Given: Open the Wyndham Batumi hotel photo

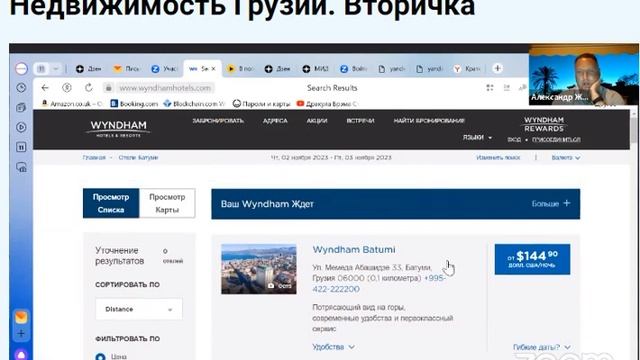Looking at the screenshot, I should point(259,269).
